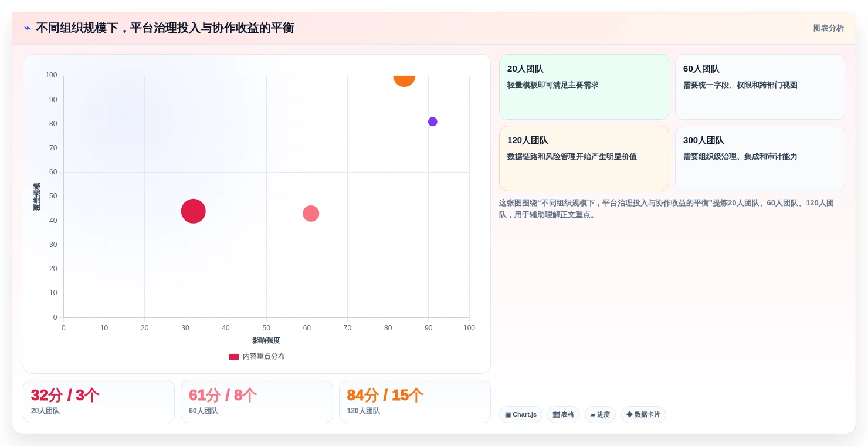
Task: Open the 20人团队 card
Action: click(584, 87)
